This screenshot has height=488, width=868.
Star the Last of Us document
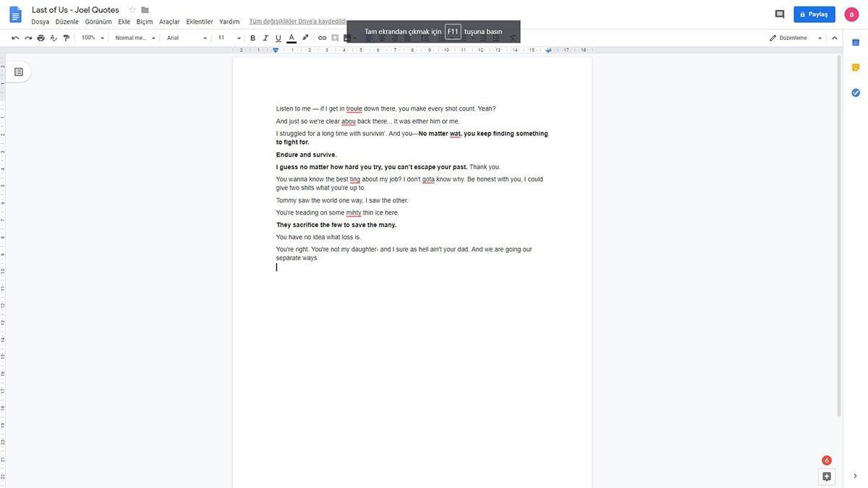click(x=129, y=8)
